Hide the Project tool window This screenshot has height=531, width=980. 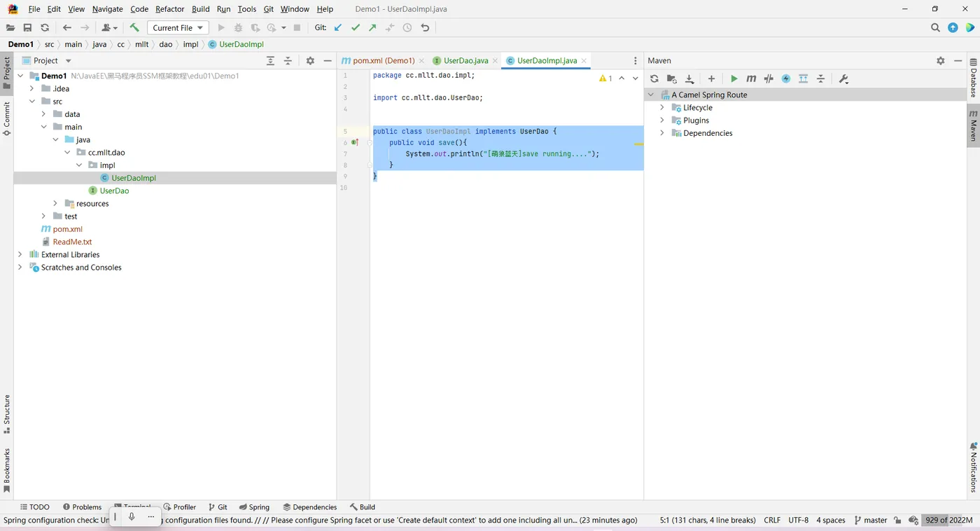point(328,61)
